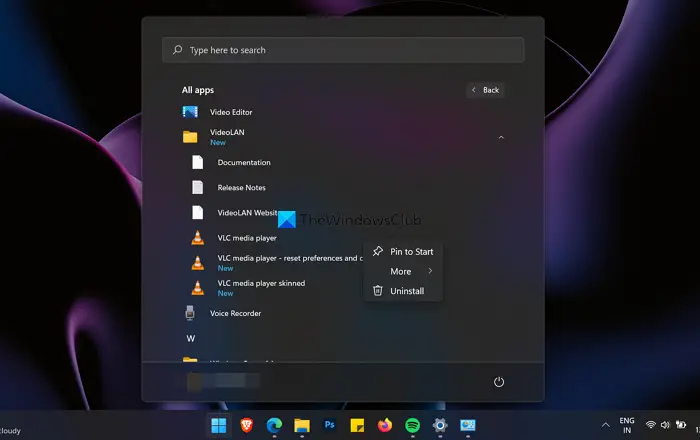The image size is (700, 440).
Task: Click the Type here to search field
Action: pos(343,50)
